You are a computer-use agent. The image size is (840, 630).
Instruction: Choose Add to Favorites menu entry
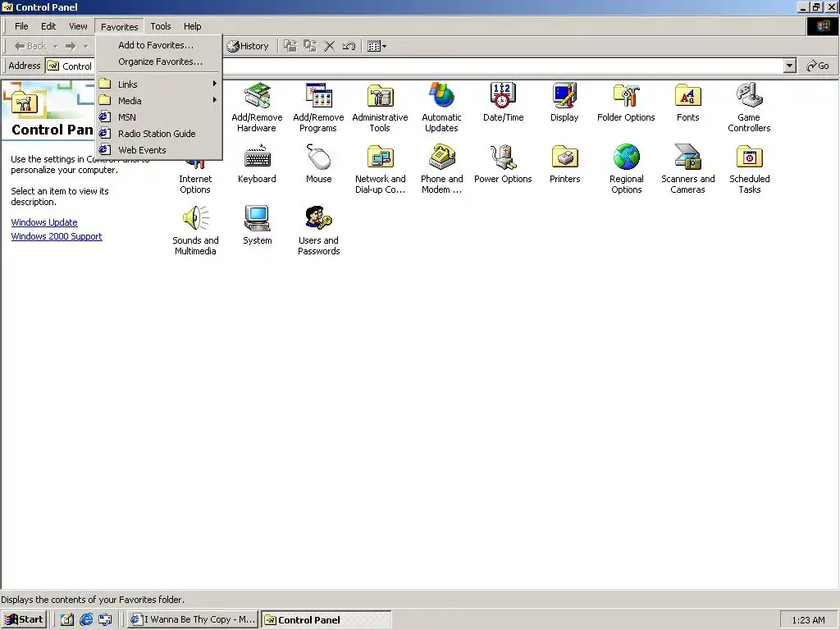[x=159, y=46]
